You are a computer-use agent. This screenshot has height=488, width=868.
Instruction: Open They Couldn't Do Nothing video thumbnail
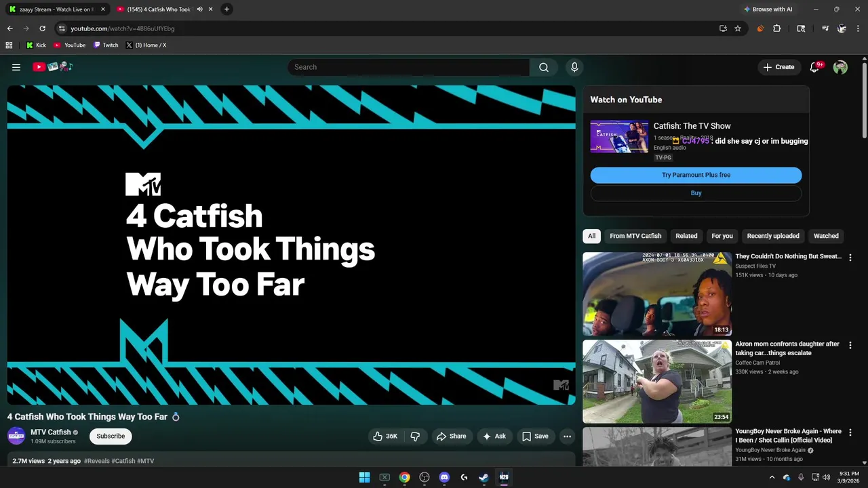[x=657, y=294]
